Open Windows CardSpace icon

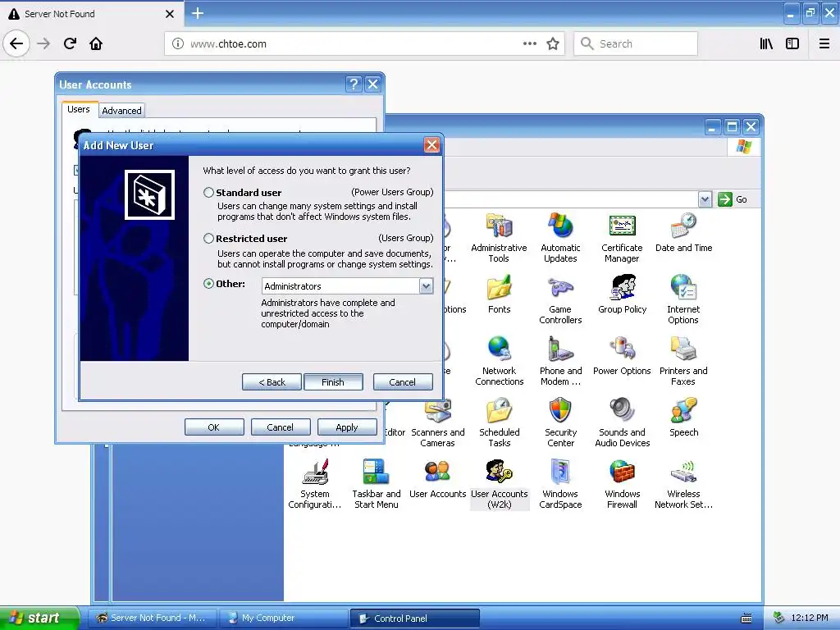pyautogui.click(x=560, y=484)
